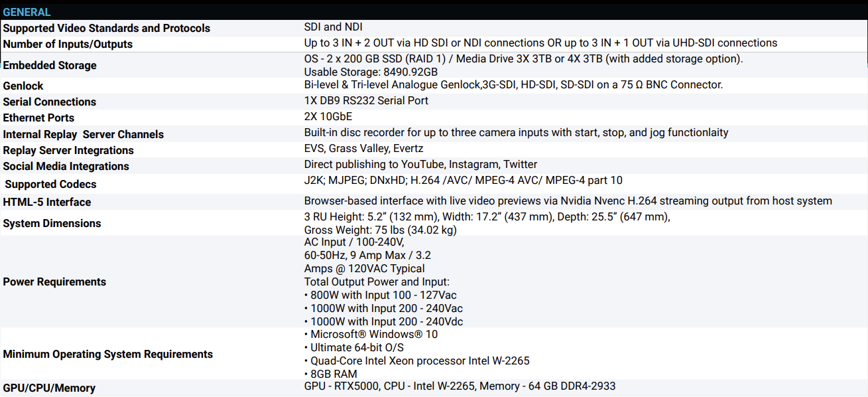The width and height of the screenshot is (868, 397).
Task: Click the GPU/CPU/Memory row label
Action: (49, 388)
